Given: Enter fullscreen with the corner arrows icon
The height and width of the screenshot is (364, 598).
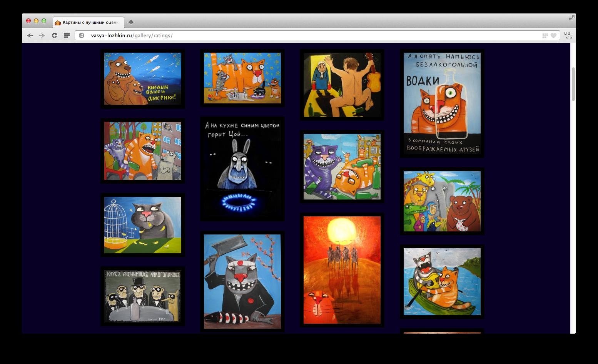Looking at the screenshot, I should point(571,18).
